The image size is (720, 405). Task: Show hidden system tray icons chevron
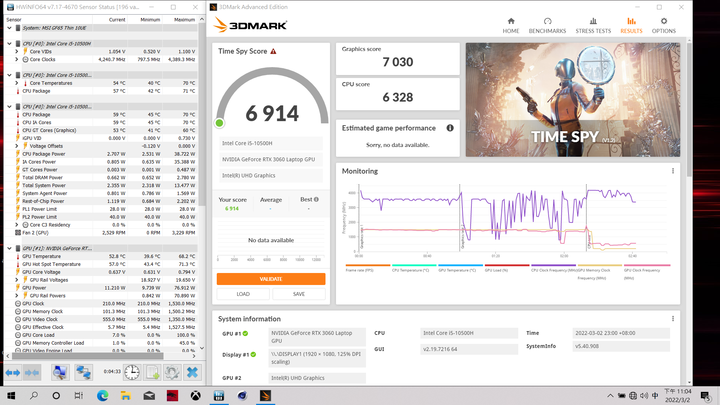610,396
